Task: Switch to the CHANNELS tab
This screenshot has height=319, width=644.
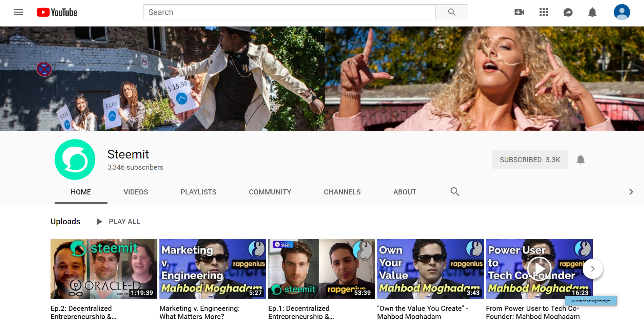Action: pos(342,192)
